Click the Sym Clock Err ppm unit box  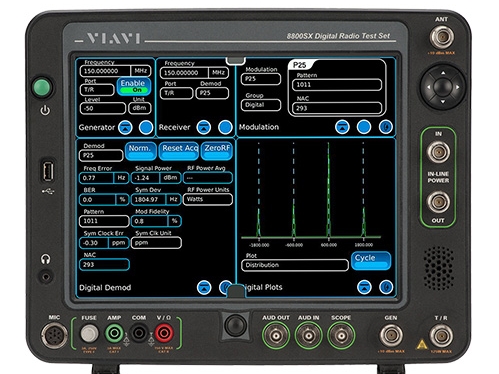(119, 243)
